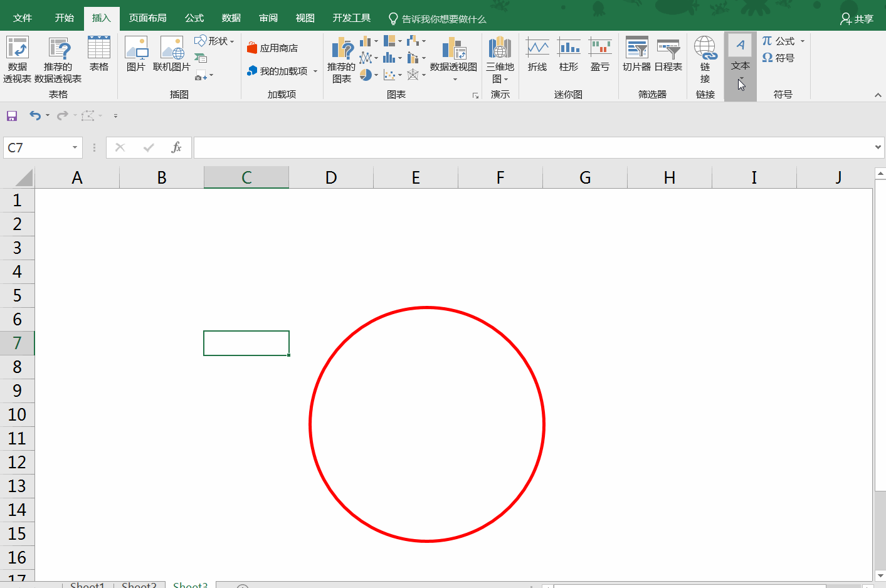Insert a SmartArt graphic

coord(201,58)
